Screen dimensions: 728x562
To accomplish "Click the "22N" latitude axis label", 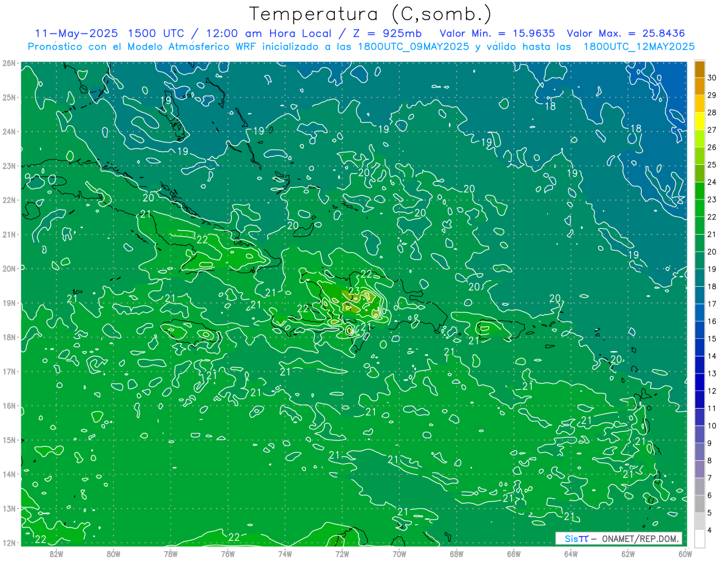I will 9,200.
